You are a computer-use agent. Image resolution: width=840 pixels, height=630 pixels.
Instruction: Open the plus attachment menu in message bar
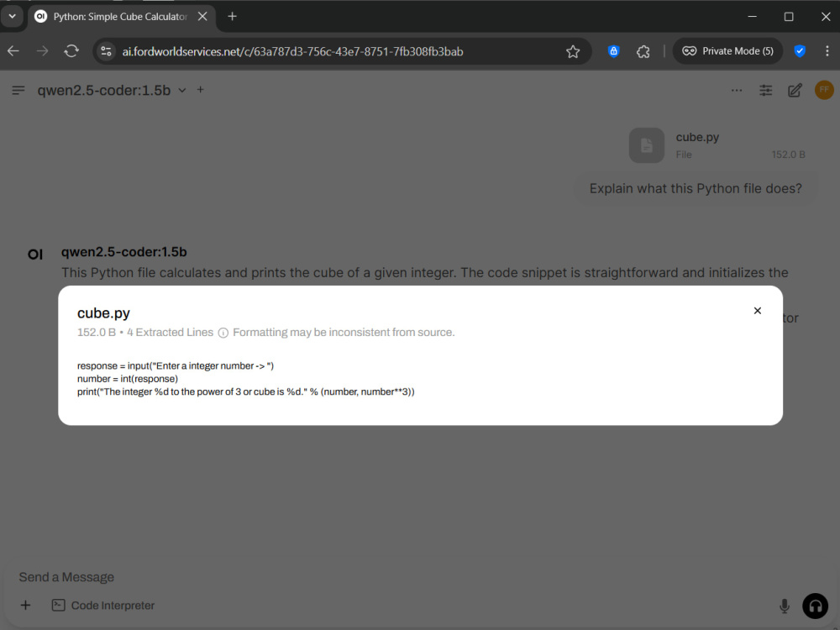point(25,606)
